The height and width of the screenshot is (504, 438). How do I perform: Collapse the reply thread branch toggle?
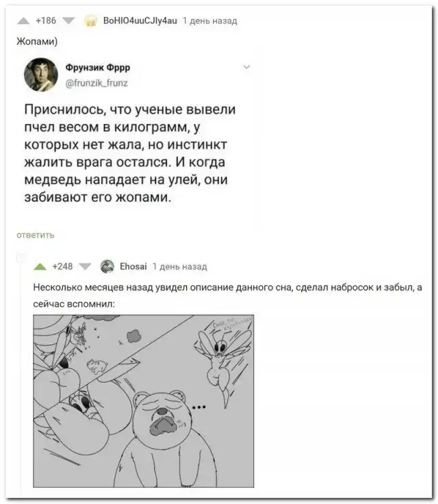[x=21, y=257]
